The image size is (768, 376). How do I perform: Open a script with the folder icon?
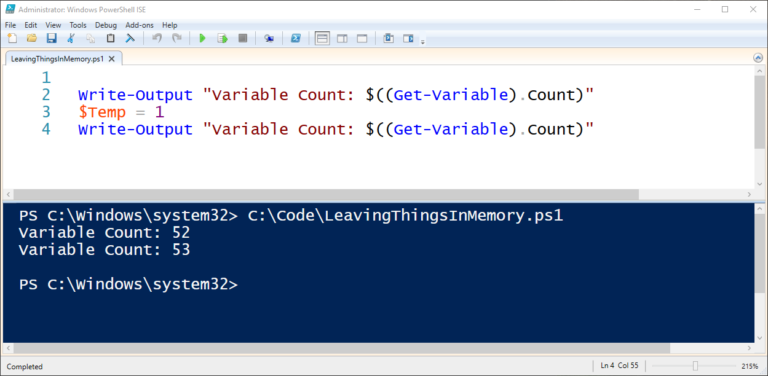pyautogui.click(x=32, y=38)
